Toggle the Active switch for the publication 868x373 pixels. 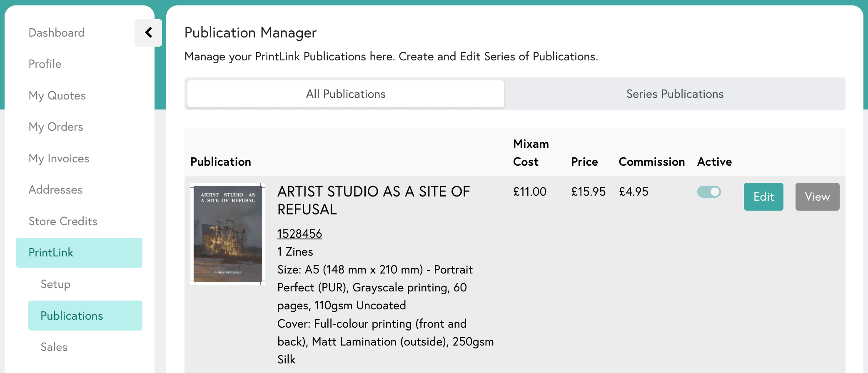[709, 192]
